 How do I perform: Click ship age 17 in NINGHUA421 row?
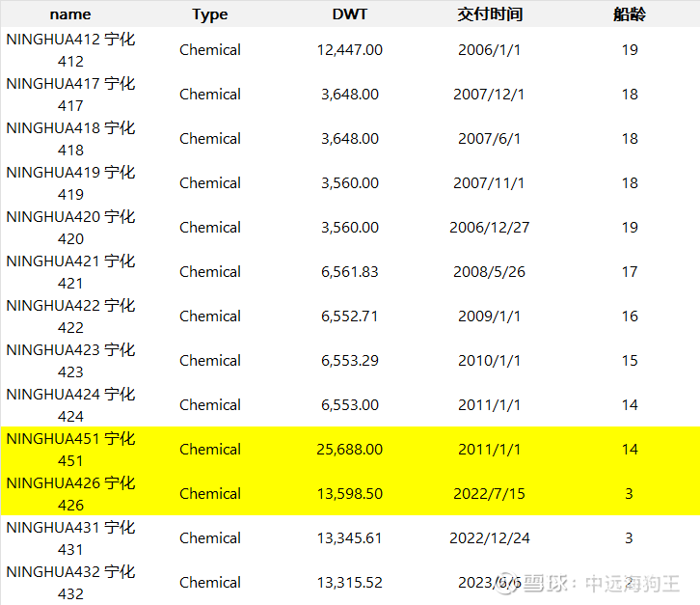pos(630,272)
